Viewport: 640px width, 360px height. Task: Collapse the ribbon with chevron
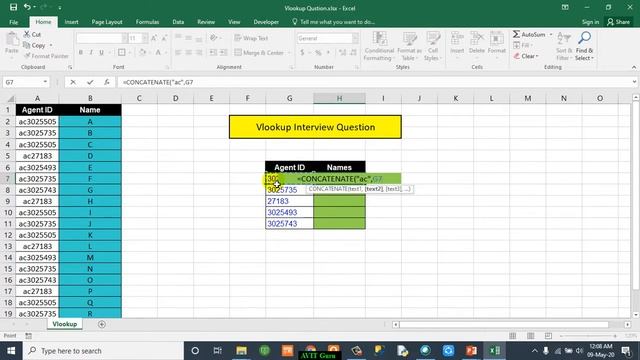(x=634, y=67)
